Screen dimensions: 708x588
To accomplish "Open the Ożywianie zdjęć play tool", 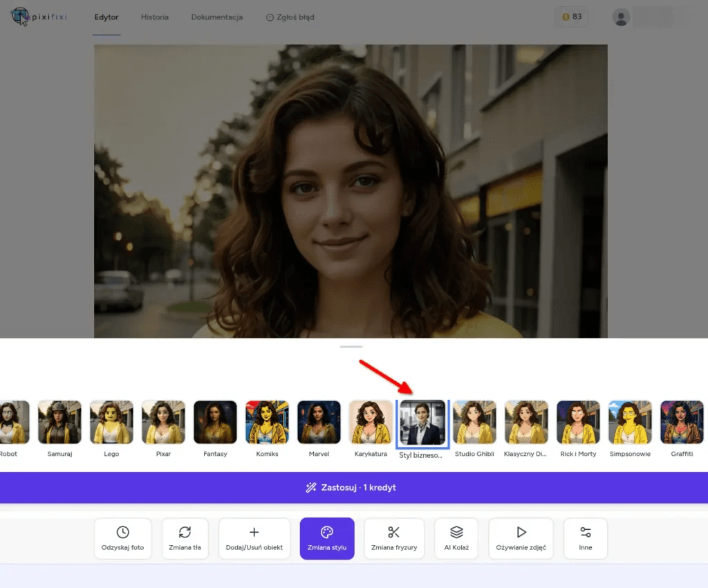I will pyautogui.click(x=521, y=538).
